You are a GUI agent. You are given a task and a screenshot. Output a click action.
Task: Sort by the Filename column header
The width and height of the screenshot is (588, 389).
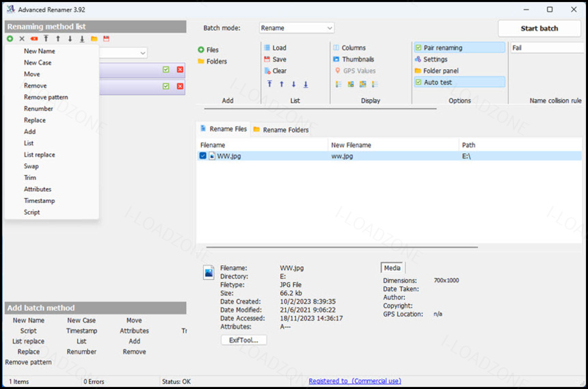click(x=263, y=145)
